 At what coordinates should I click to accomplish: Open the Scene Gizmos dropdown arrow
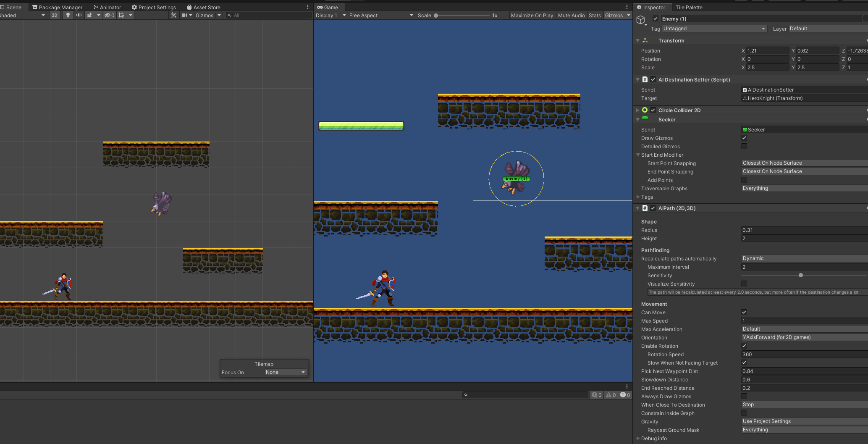[x=219, y=15]
